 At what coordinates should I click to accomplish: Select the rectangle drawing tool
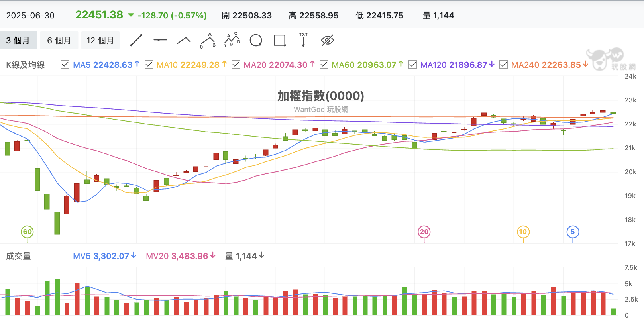[280, 40]
